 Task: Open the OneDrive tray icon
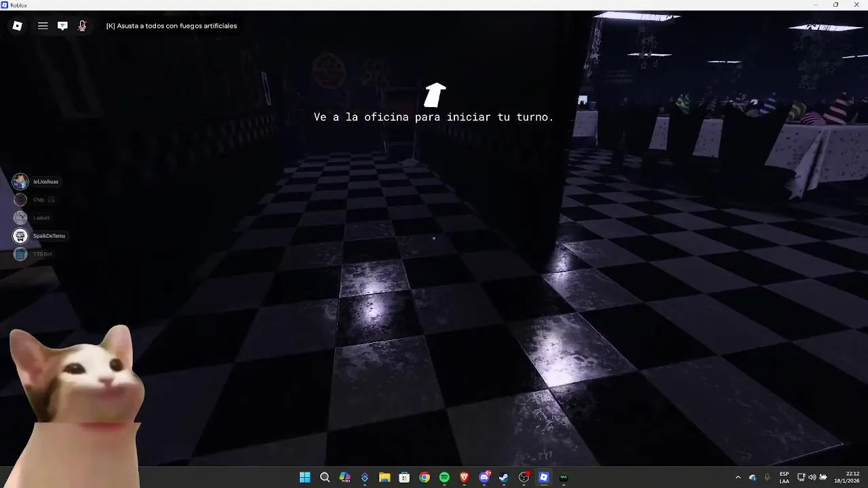(753, 477)
